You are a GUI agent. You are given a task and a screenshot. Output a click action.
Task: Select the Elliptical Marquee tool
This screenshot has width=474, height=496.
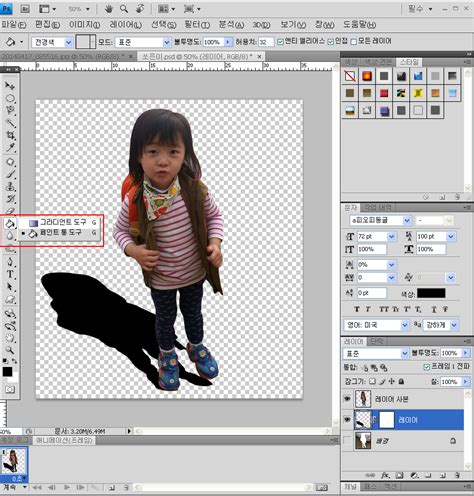10,98
